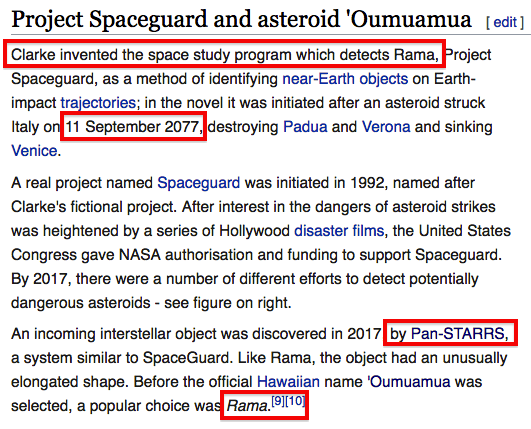
Task: Click the words 'see figure on right'
Action: 227,303
